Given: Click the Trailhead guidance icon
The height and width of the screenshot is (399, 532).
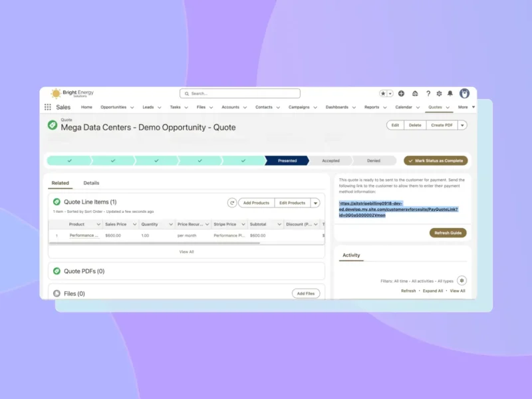Looking at the screenshot, I should click(x=416, y=94).
